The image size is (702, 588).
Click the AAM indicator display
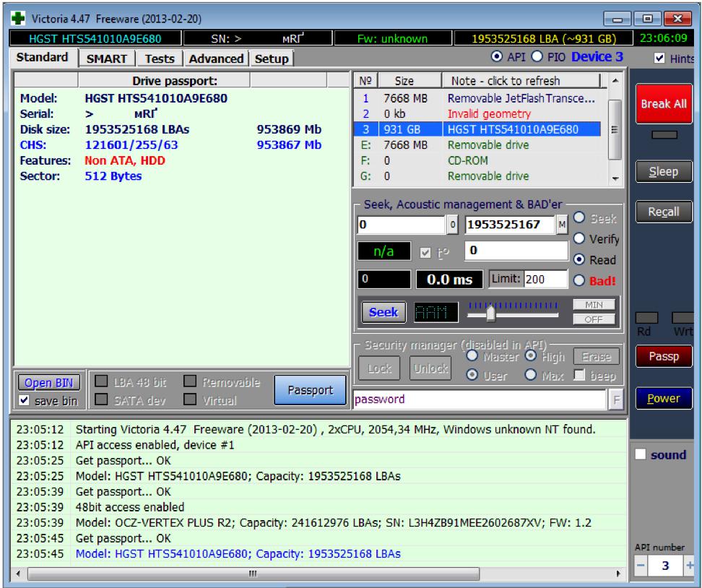tap(436, 312)
